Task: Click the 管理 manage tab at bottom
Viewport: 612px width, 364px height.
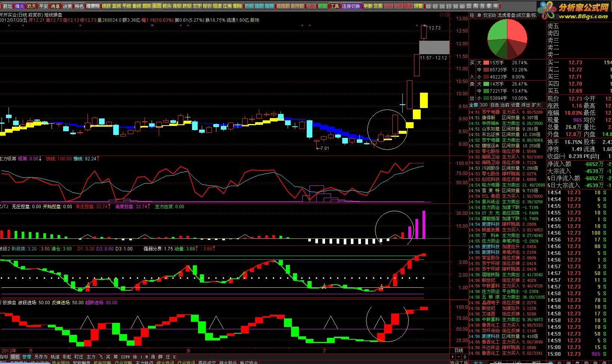Action: 27,357
